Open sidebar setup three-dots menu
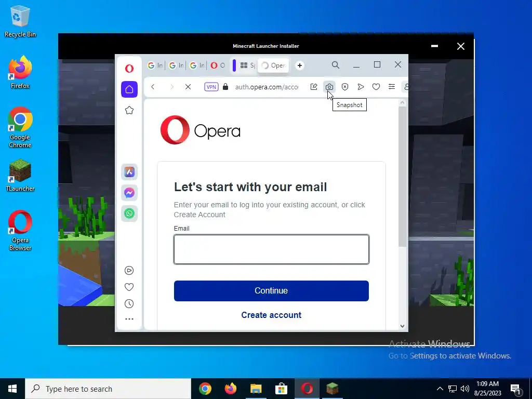The image size is (532, 399). [x=129, y=319]
